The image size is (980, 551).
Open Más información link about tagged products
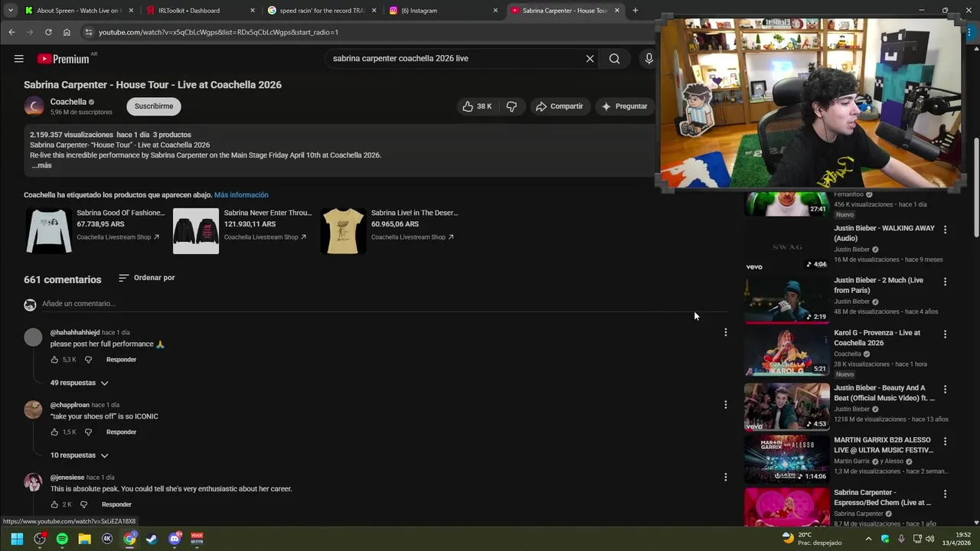[241, 195]
